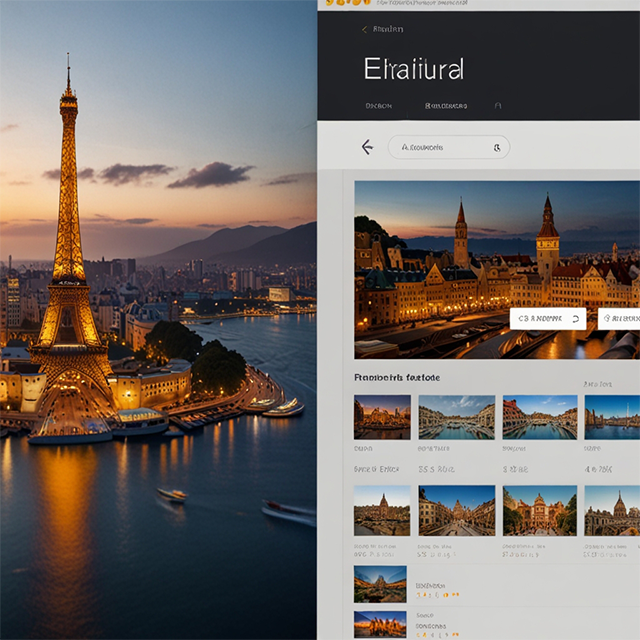Viewport: 640px width, 640px height.
Task: Click the small back chevron above the page title
Action: pyautogui.click(x=364, y=29)
